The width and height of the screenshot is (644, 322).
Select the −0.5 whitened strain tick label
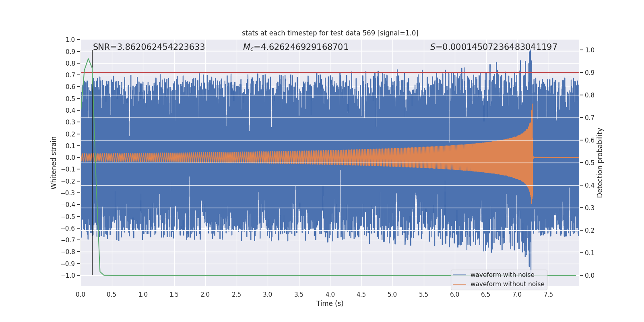click(x=68, y=217)
